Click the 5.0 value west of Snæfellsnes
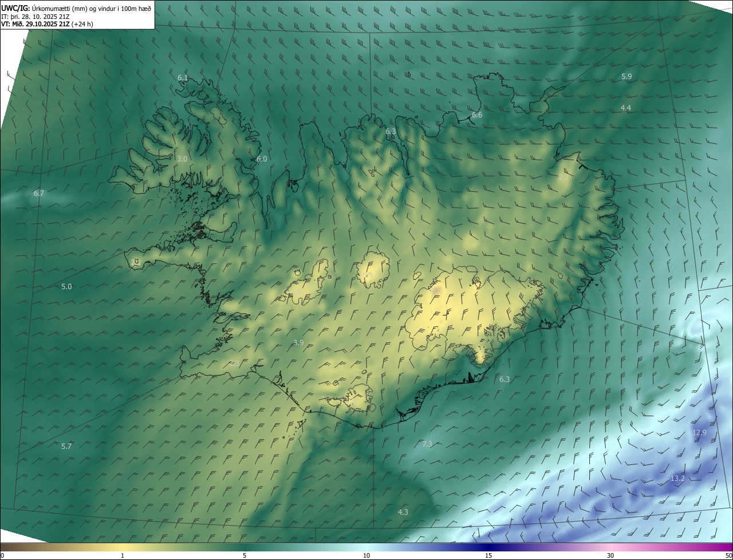This screenshot has width=733, height=560. point(66,287)
